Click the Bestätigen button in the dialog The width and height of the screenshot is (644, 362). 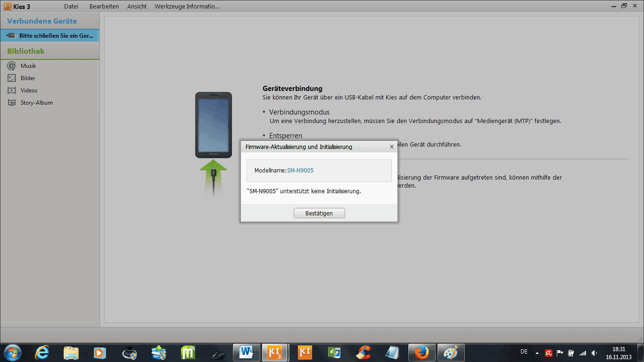[319, 213]
